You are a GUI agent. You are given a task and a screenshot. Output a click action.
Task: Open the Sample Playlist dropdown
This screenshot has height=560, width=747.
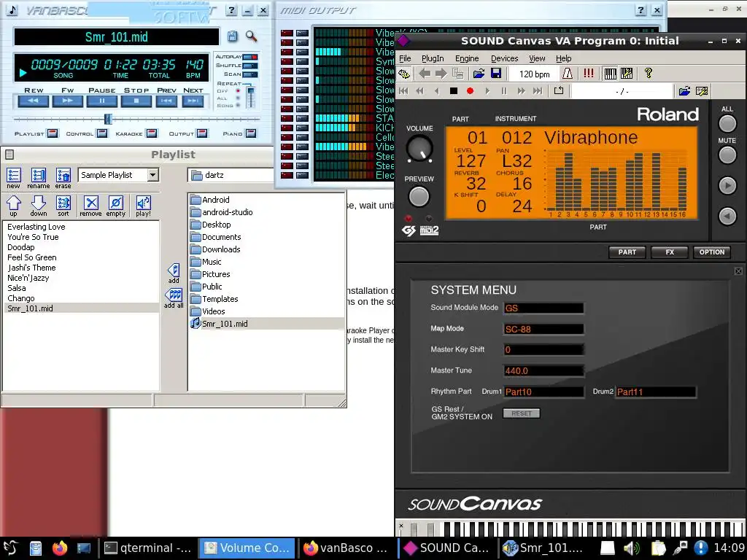[152, 175]
